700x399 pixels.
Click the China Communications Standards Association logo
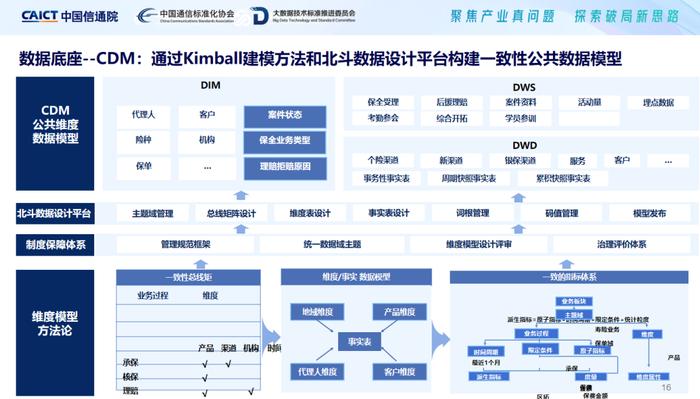pos(185,16)
